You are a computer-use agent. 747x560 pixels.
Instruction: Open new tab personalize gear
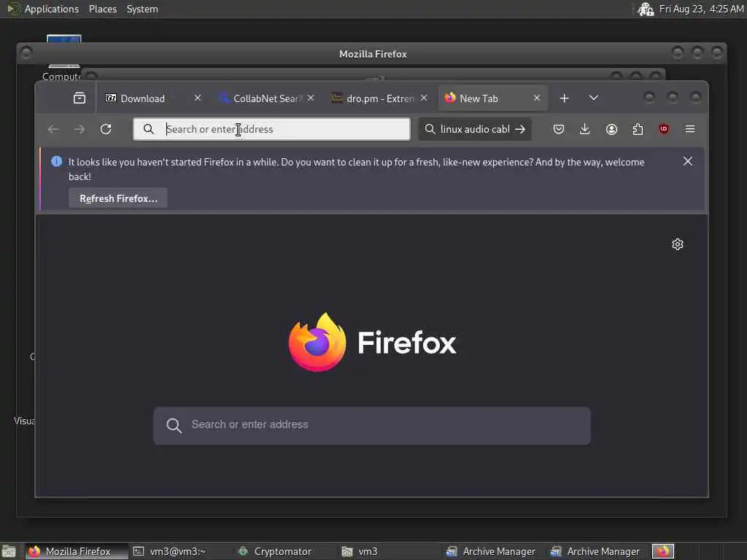pos(678,244)
